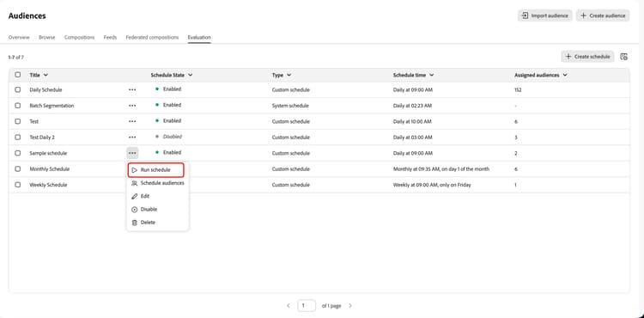
Task: Click the assigned audiences value 152
Action: (x=518, y=89)
